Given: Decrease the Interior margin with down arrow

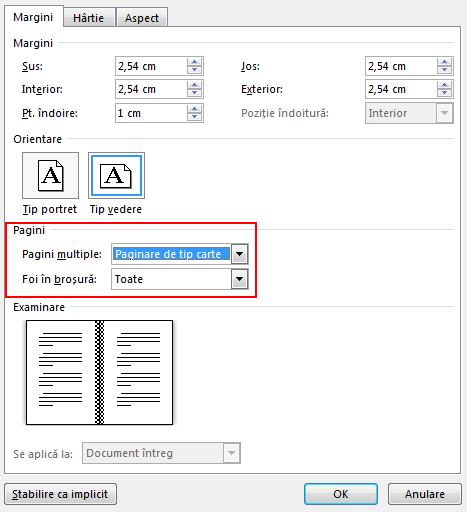Looking at the screenshot, I should (194, 93).
